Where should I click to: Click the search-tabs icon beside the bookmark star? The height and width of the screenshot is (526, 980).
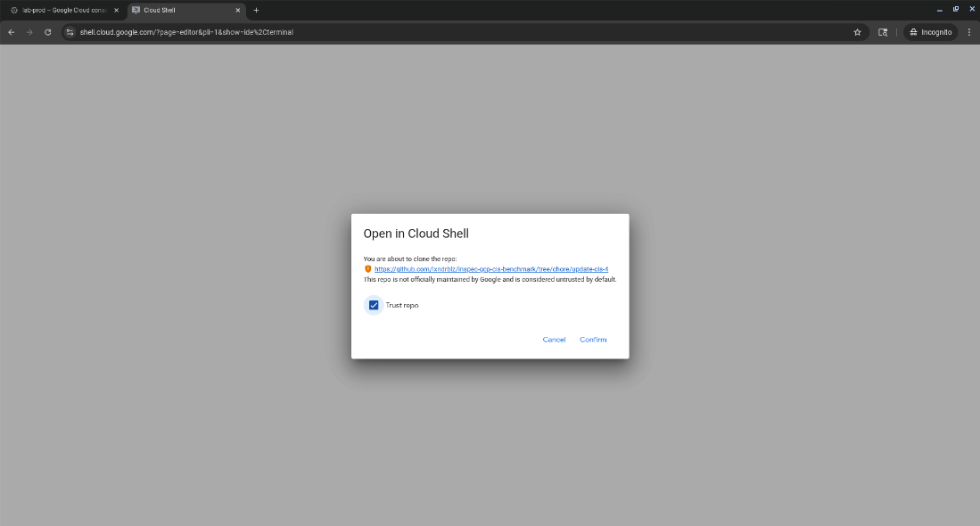click(x=883, y=32)
